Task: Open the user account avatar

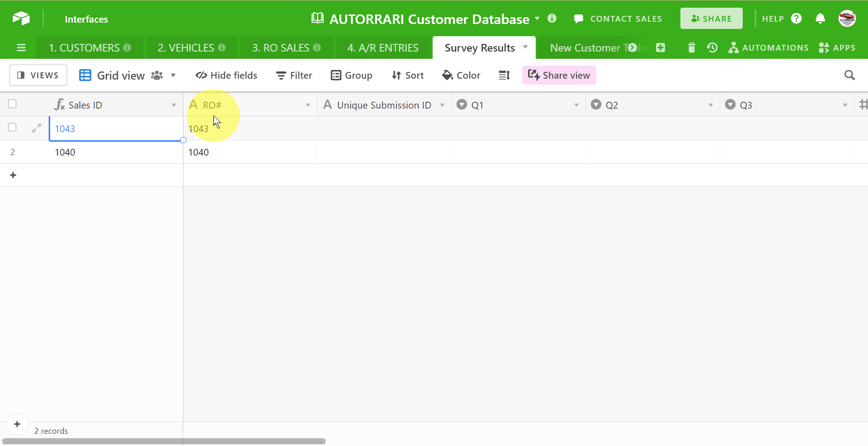Action: point(847,19)
